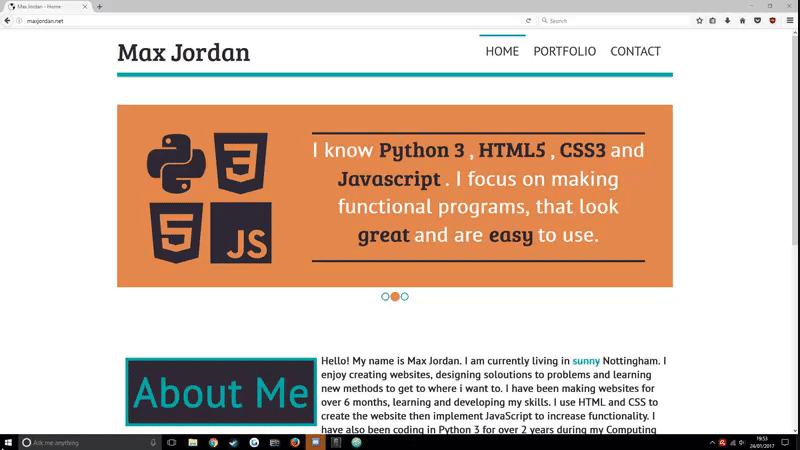The image size is (800, 450).
Task: Open the Windows Start menu
Action: coord(8,442)
